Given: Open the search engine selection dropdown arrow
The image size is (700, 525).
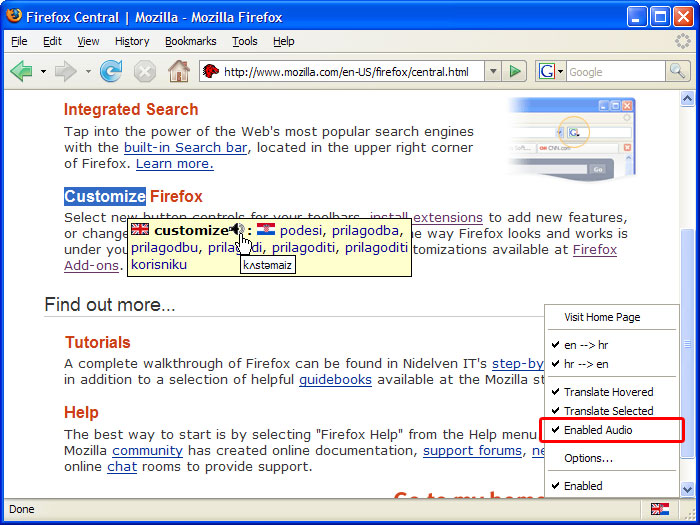Looking at the screenshot, I should (560, 72).
